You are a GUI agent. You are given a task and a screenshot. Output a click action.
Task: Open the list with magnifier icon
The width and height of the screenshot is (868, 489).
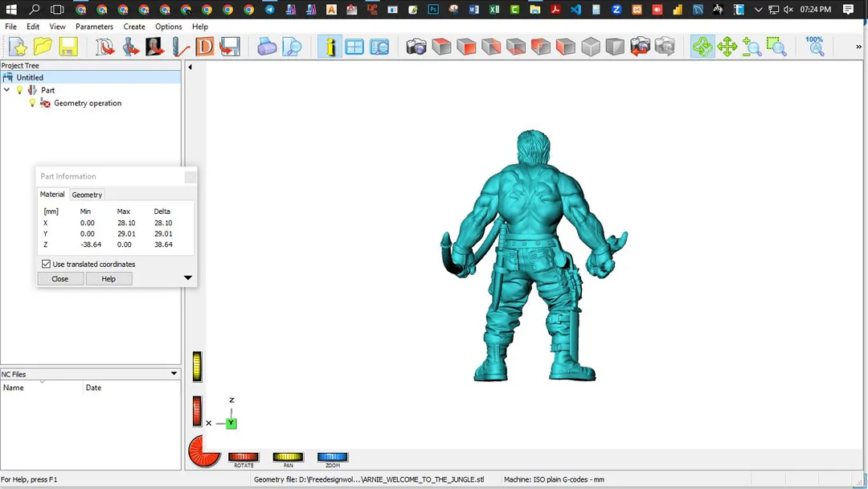[379, 47]
